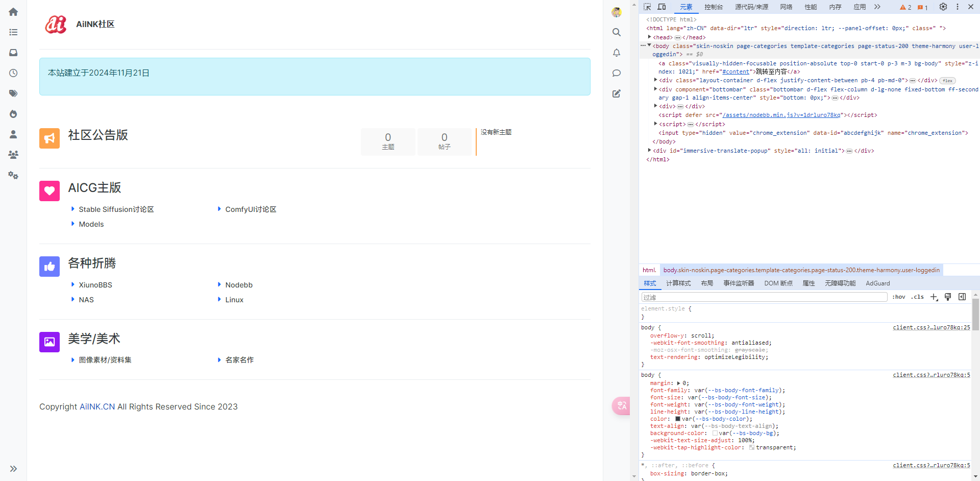The height and width of the screenshot is (481, 980).
Task: Open the search icon in right sidebar
Action: (617, 32)
